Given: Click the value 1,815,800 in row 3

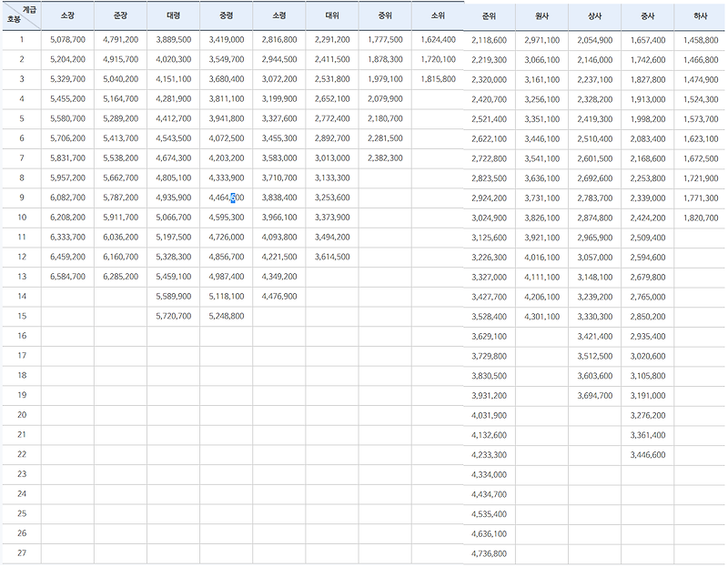Looking at the screenshot, I should click(439, 79).
